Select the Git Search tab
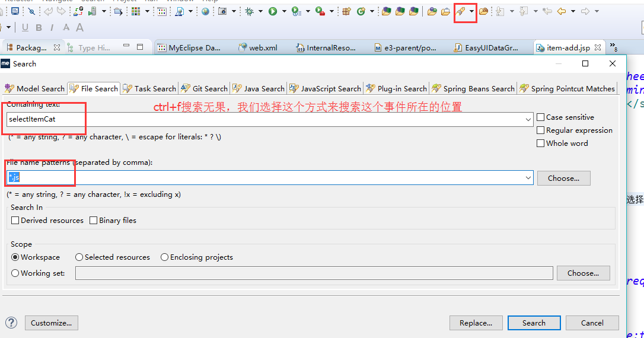 pos(204,88)
